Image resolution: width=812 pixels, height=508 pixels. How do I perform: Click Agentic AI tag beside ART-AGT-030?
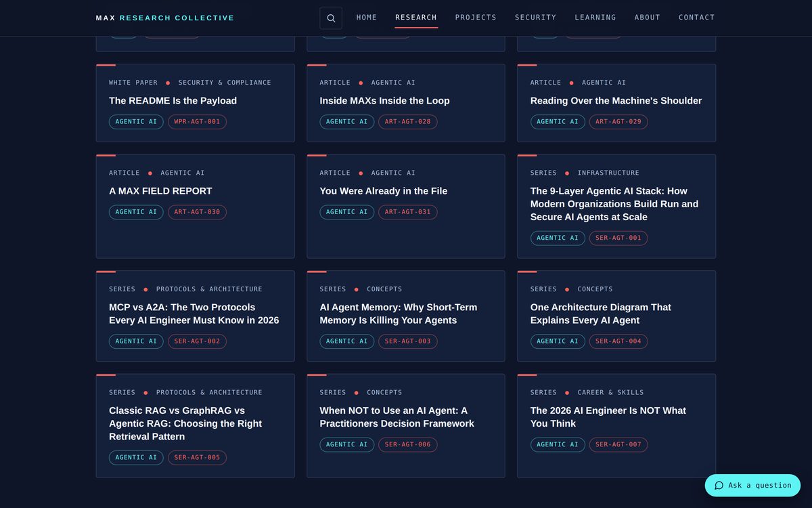[x=136, y=212]
